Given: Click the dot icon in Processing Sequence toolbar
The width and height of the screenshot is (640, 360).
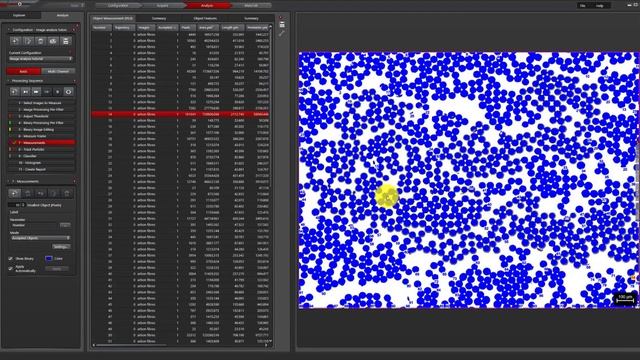Looking at the screenshot, I should pyautogui.click(x=58, y=92).
